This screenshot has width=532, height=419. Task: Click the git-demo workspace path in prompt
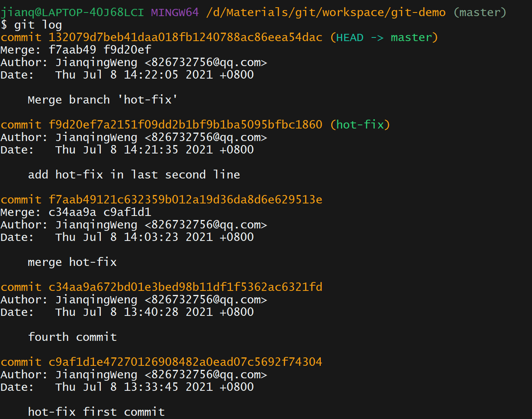pyautogui.click(x=326, y=12)
